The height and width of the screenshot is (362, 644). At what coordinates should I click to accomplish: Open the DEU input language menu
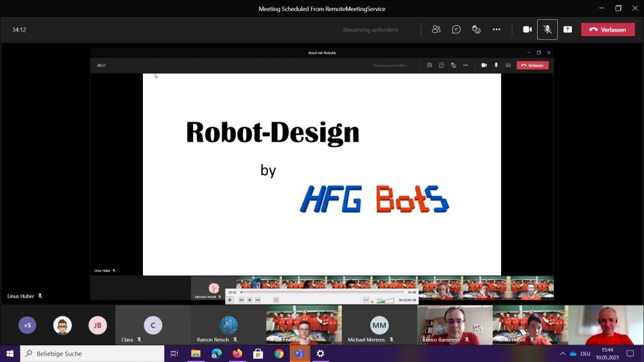coord(585,354)
